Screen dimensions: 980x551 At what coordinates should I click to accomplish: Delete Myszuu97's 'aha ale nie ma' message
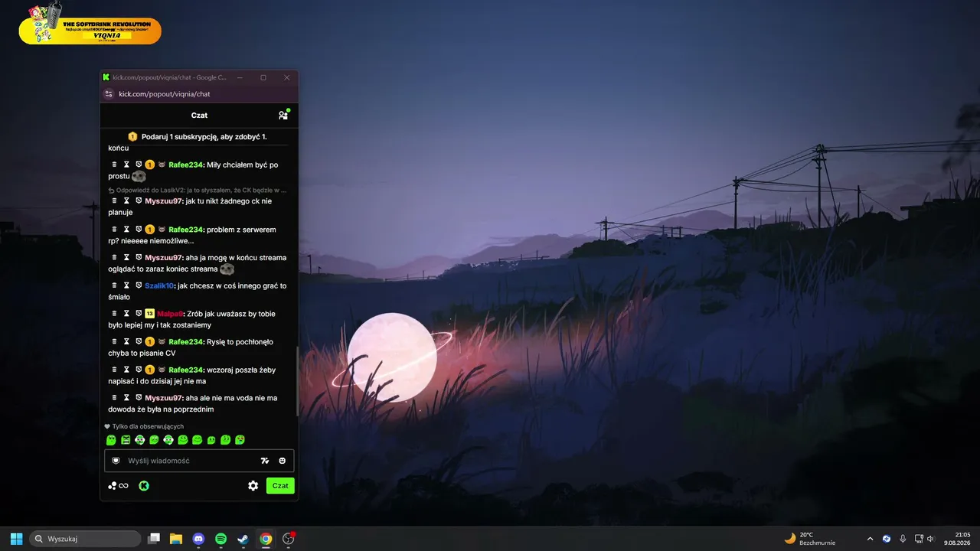coord(114,398)
